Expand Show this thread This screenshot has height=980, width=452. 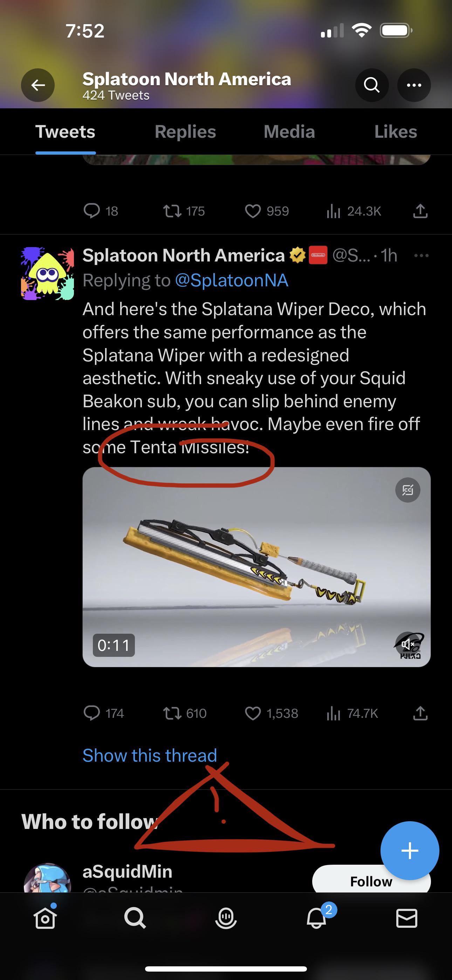point(150,756)
